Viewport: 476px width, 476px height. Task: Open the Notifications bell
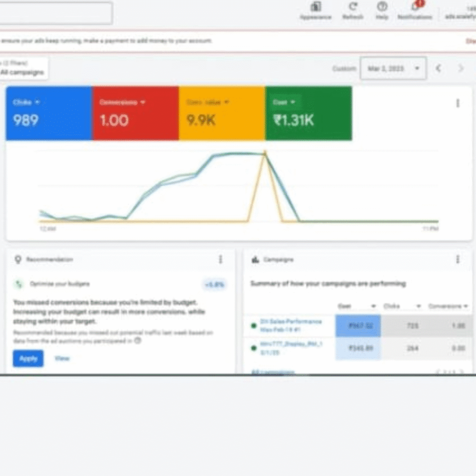[x=415, y=7]
